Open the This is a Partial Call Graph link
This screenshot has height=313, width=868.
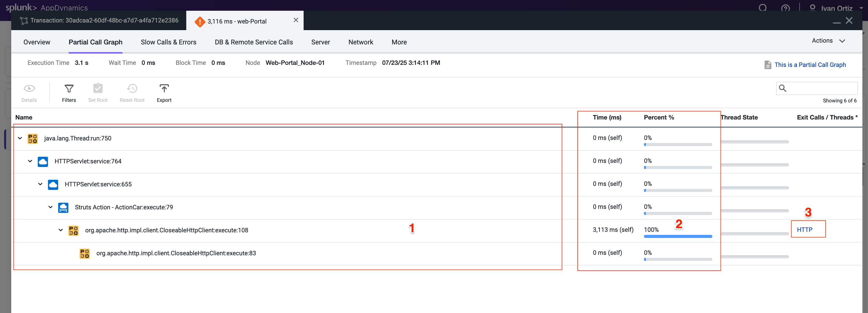coord(810,65)
